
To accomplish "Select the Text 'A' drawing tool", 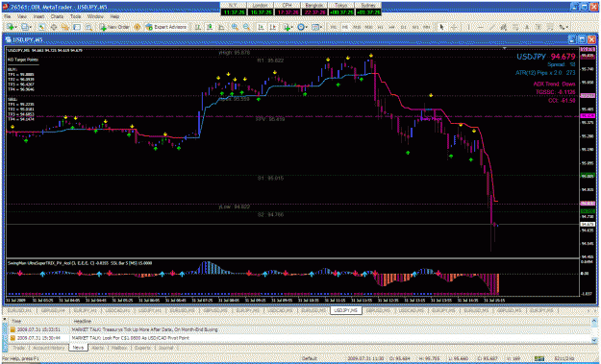I will [x=527, y=27].
